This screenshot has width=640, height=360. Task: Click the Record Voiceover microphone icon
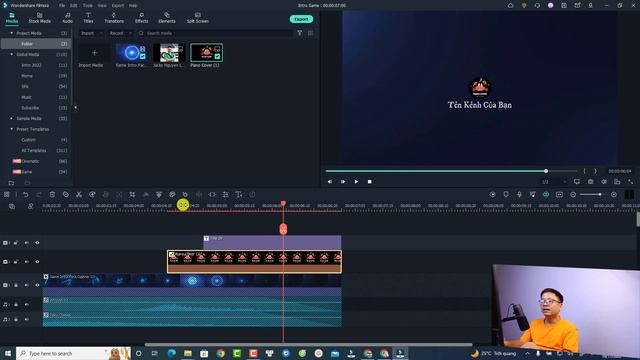tap(519, 195)
